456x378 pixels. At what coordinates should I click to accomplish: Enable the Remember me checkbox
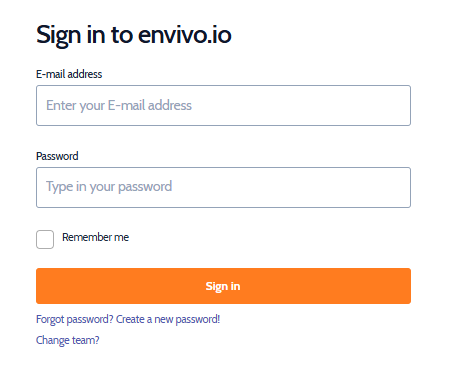45,239
